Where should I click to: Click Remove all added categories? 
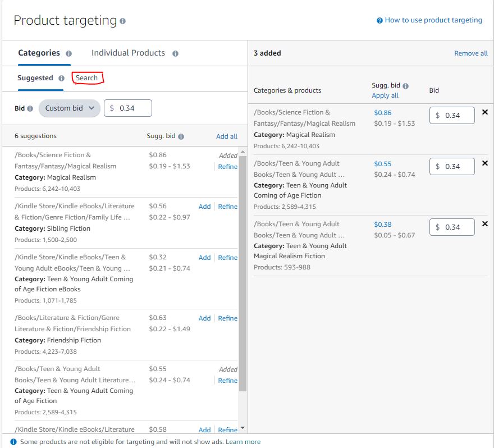(470, 53)
